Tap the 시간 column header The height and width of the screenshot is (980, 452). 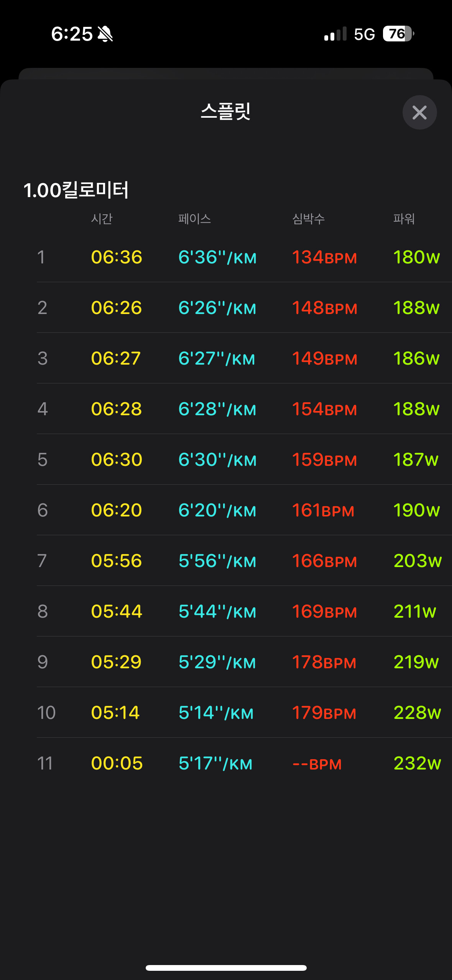(102, 219)
